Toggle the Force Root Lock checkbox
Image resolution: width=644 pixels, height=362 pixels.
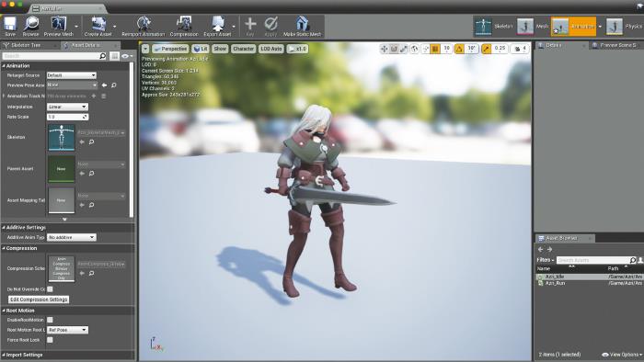[x=50, y=340]
